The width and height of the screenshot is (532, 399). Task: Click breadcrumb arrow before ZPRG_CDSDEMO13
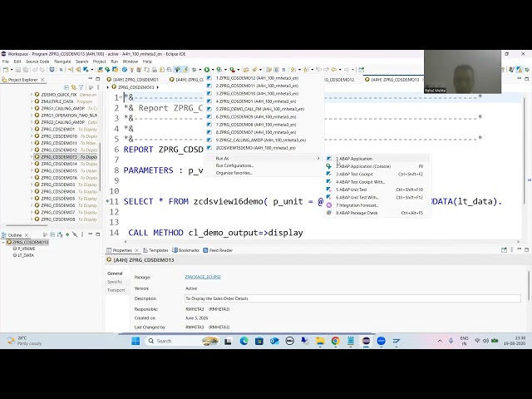point(108,87)
